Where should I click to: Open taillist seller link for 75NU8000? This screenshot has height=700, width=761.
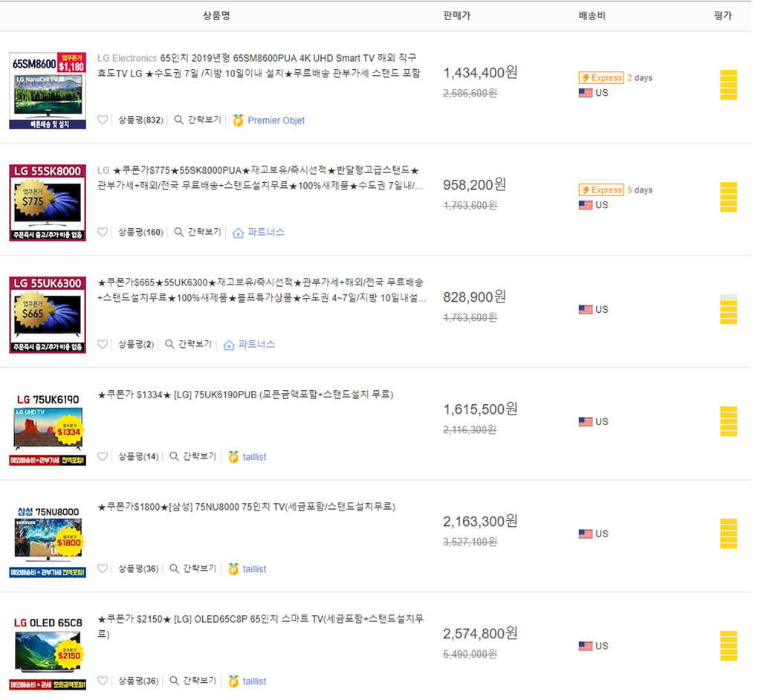254,569
